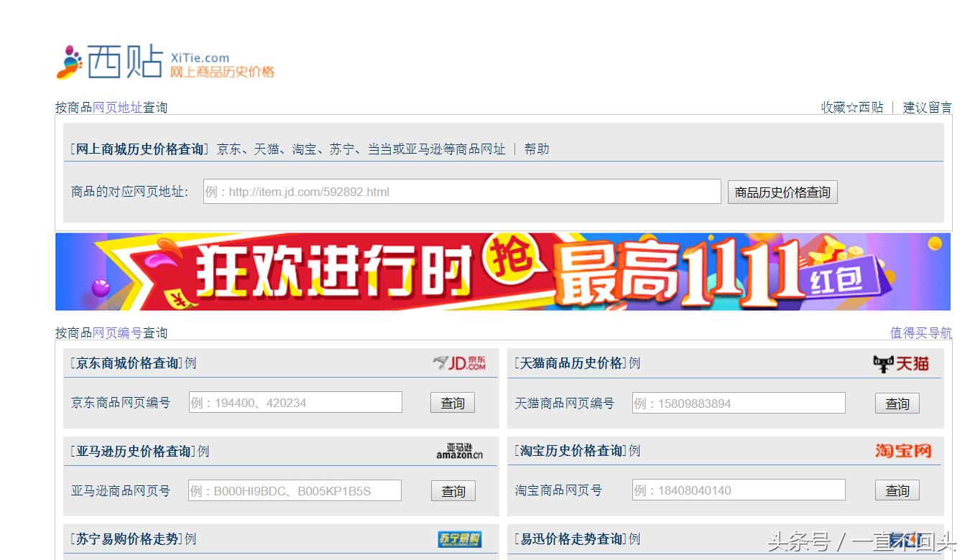Click the 淘宝网 logo
Image resolution: width=970 pixels, height=560 pixels.
pos(904,451)
